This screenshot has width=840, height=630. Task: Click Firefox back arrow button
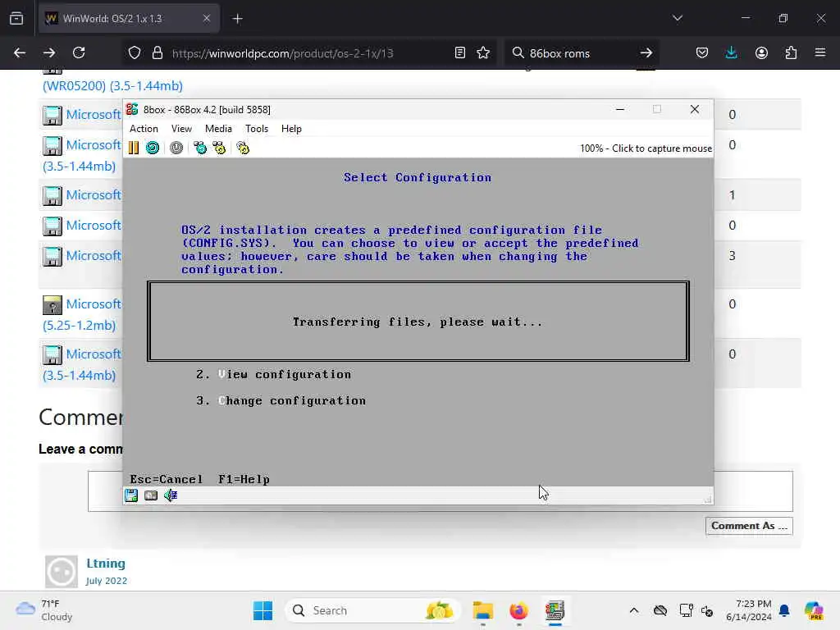coord(20,53)
